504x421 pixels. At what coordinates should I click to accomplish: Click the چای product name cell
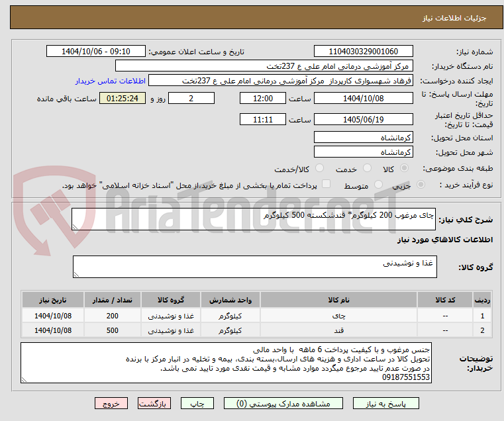pyautogui.click(x=339, y=316)
